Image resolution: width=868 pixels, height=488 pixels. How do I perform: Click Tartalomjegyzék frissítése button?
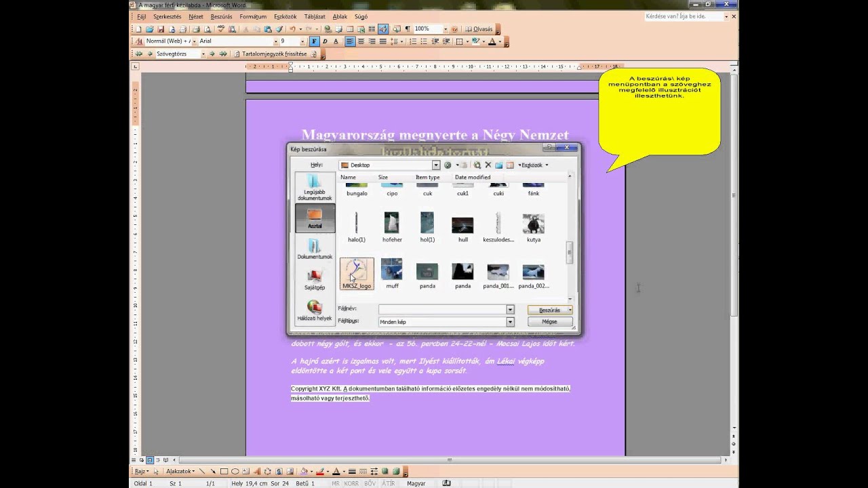(x=275, y=54)
